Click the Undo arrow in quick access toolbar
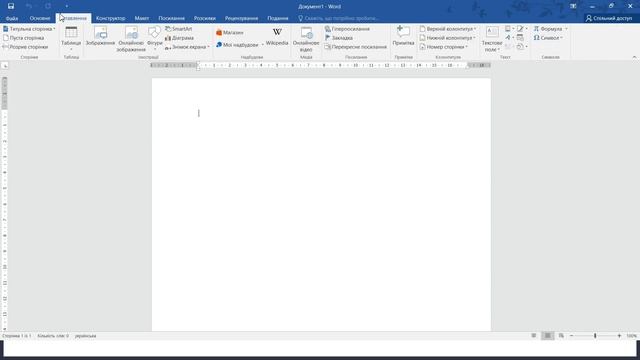Image resolution: width=640 pixels, height=360 pixels. [x=29, y=6]
